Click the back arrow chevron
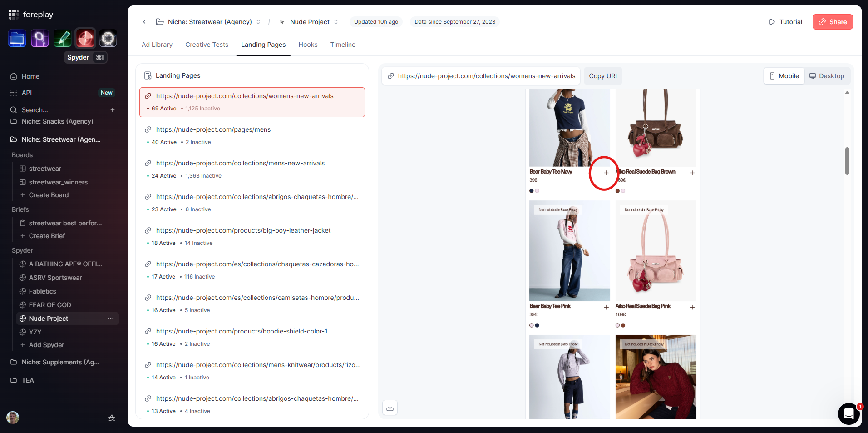 pyautogui.click(x=144, y=22)
